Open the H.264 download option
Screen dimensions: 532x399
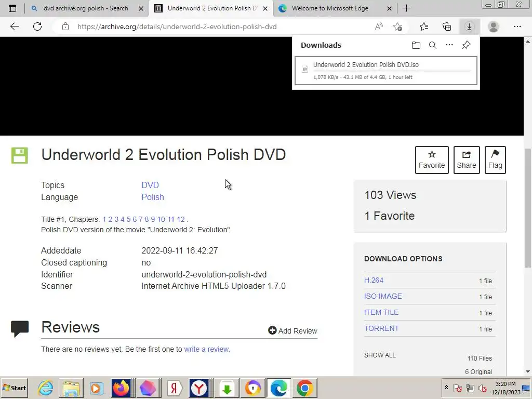[374, 280]
